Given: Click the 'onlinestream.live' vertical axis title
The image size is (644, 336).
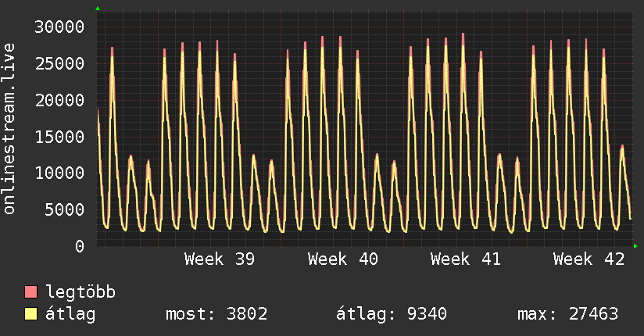Looking at the screenshot, I should coord(9,129).
